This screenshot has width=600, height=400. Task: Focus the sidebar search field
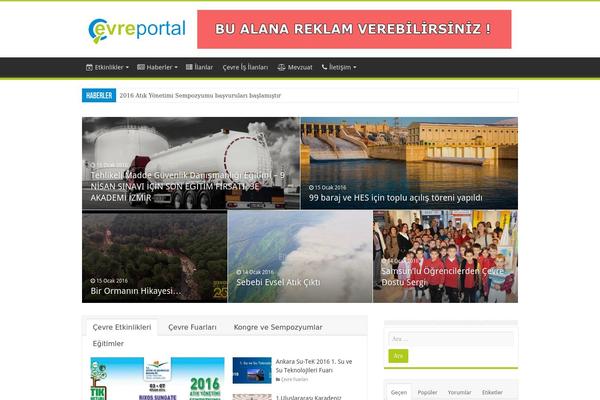(451, 339)
